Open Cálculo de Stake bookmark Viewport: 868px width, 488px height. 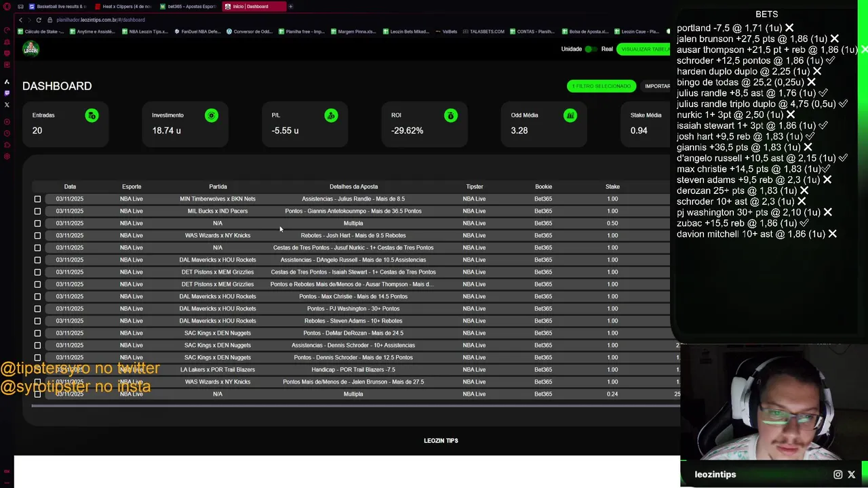41,31
